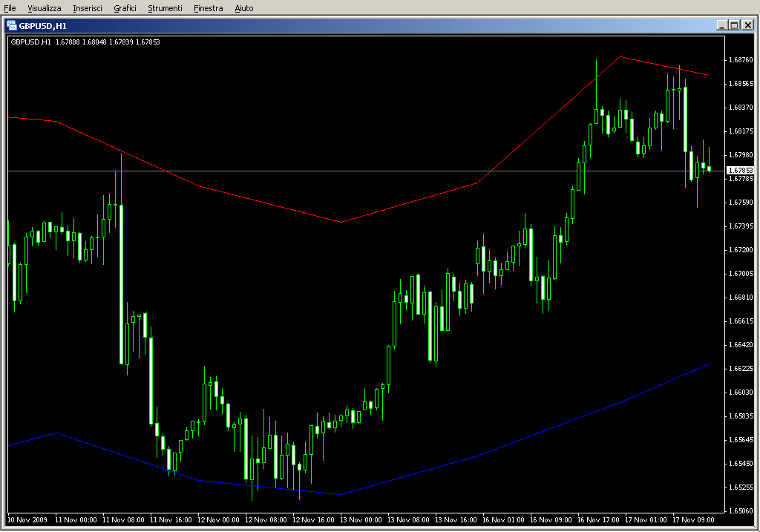Click the 12 Nov 00:00 time axis label
Viewport: 760px width, 532px height.
point(218,520)
